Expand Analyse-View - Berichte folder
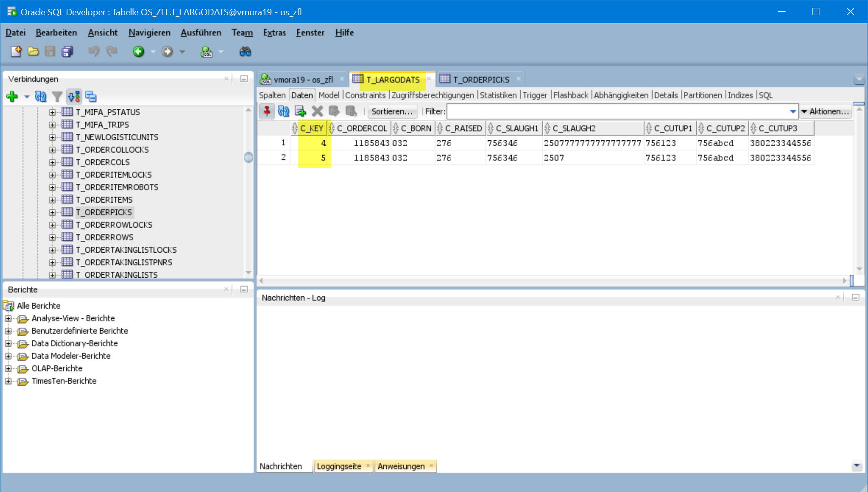The width and height of the screenshot is (868, 492). [x=8, y=318]
